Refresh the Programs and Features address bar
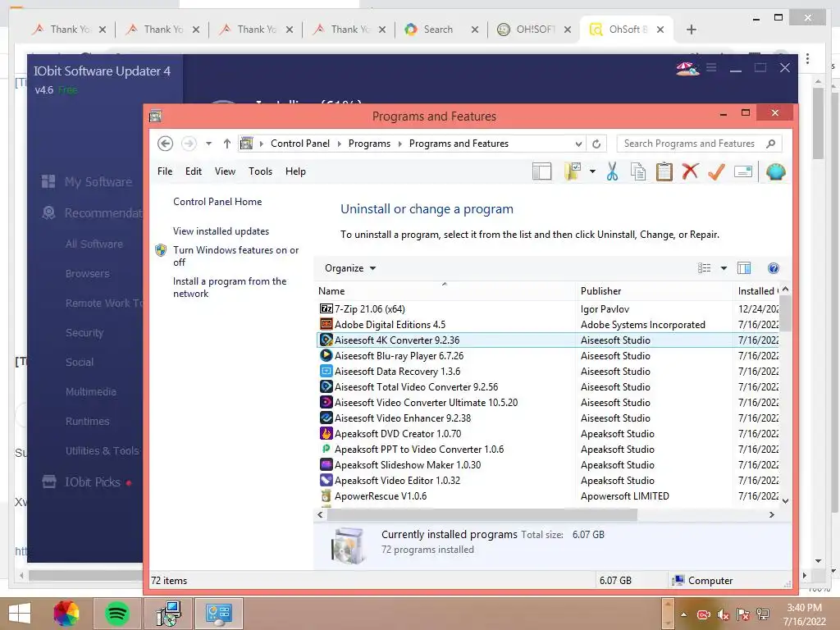This screenshot has height=630, width=840. [x=596, y=144]
